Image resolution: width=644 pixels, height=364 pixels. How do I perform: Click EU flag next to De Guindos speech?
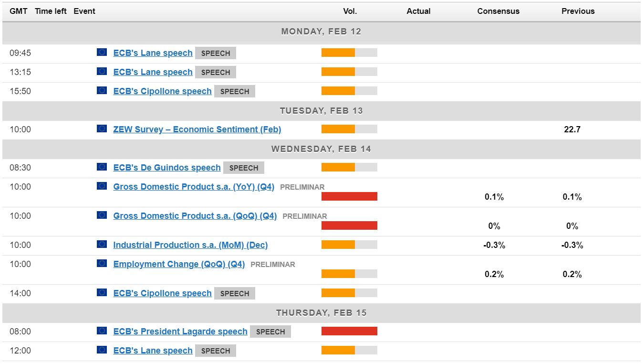[102, 167]
